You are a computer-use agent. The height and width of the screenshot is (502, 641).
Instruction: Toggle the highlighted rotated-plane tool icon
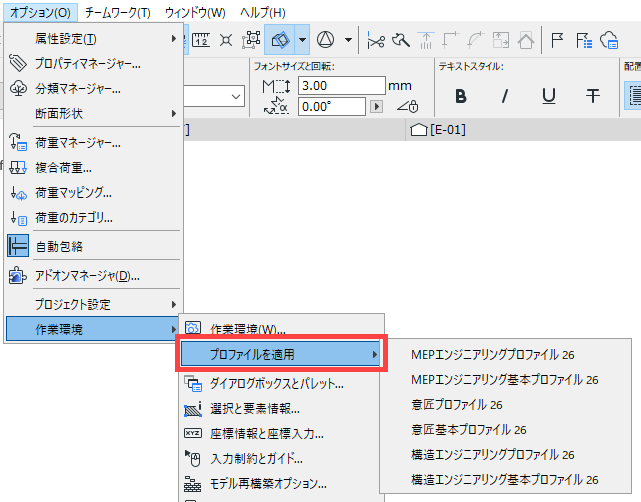point(280,40)
